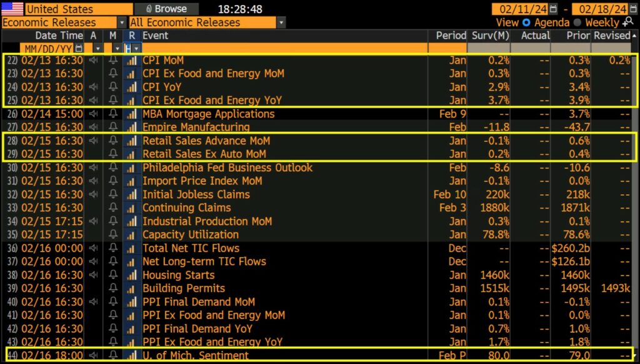Screen dimensions: 640x364
Task: Click relevance bars icon for Retail Sales Advance MoM
Action: click(131, 141)
